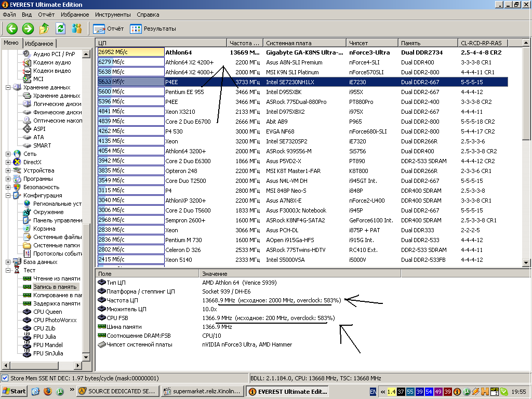This screenshot has height=399, width=532.
Task: Switch to the Меню tab
Action: [x=11, y=43]
